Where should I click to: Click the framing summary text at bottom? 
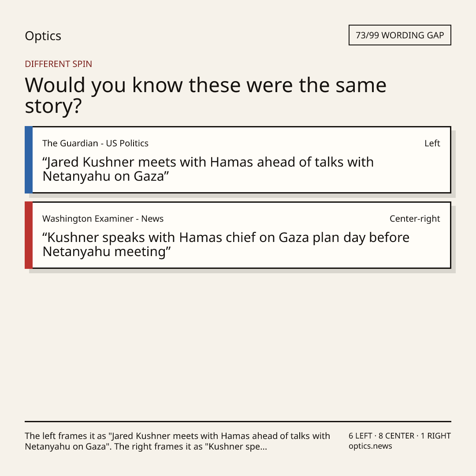click(177, 441)
